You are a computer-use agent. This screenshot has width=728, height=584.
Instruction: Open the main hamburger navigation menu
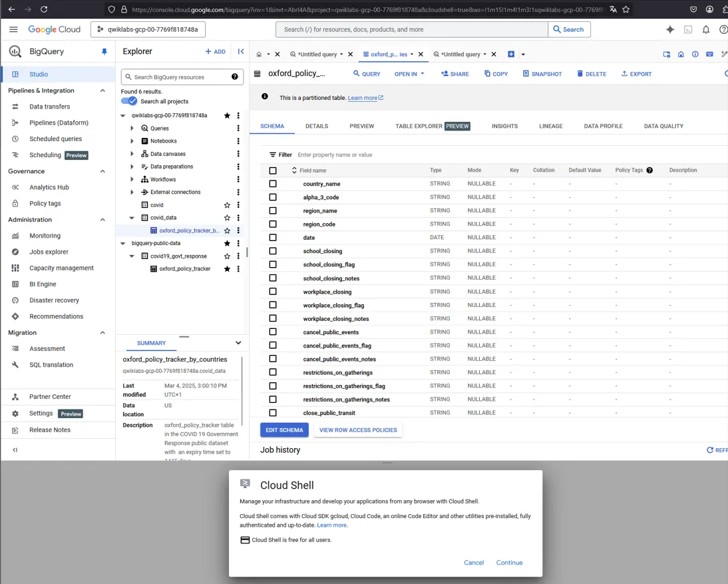[13, 29]
